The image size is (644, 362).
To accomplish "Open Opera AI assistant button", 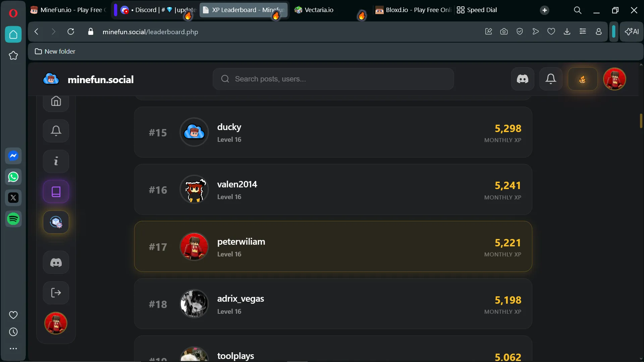I will (x=632, y=32).
